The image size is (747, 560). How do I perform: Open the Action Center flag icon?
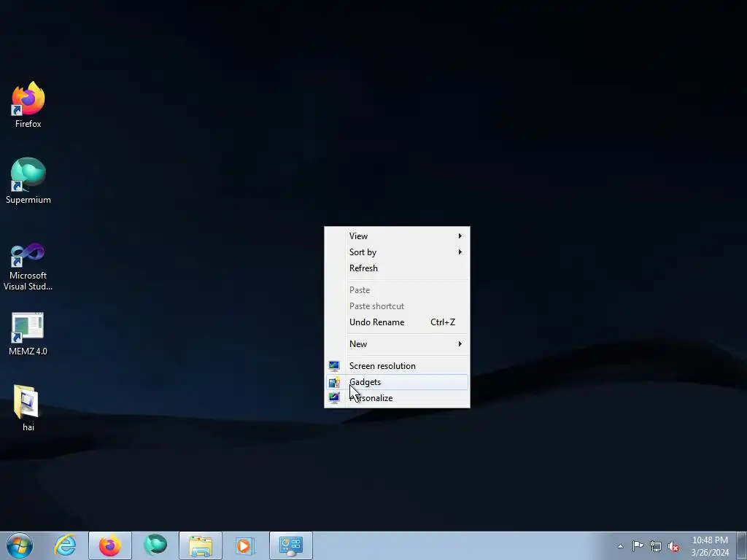tap(638, 546)
